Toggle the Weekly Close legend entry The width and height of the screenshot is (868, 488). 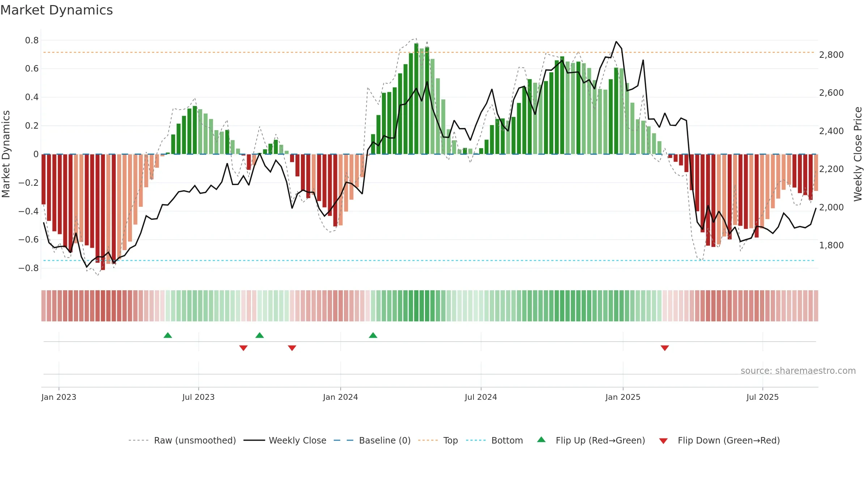(285, 440)
